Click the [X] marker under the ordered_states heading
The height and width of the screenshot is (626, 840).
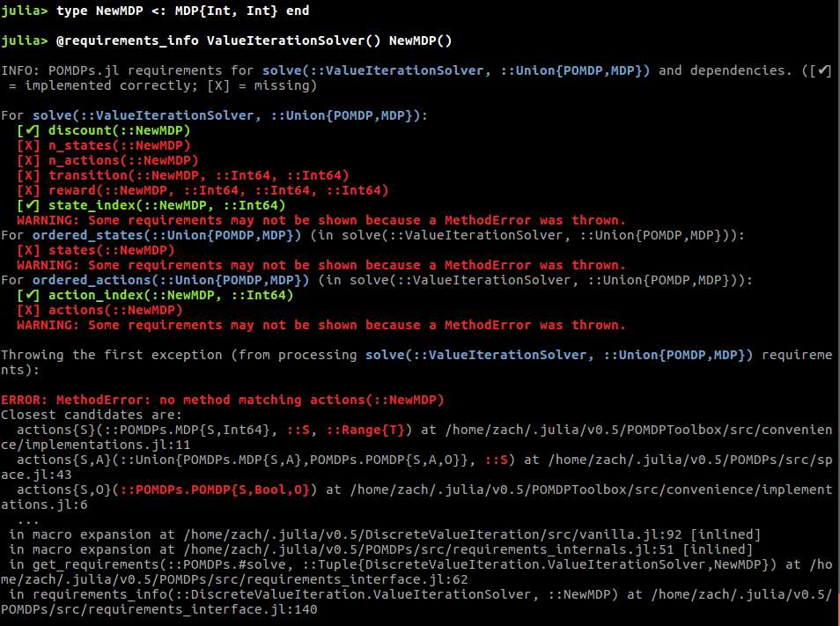click(28, 250)
